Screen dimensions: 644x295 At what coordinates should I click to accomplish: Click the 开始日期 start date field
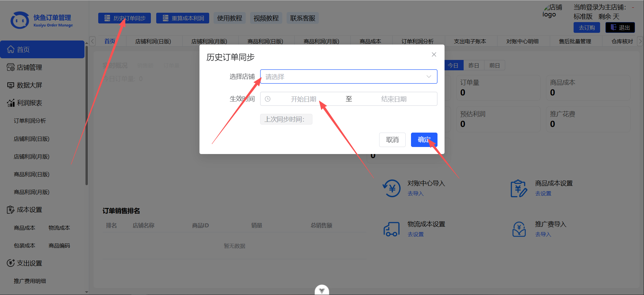pyautogui.click(x=303, y=99)
